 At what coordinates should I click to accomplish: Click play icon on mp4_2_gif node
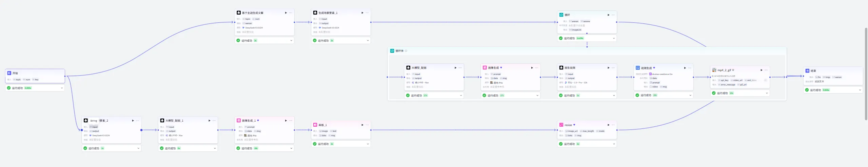pos(761,70)
